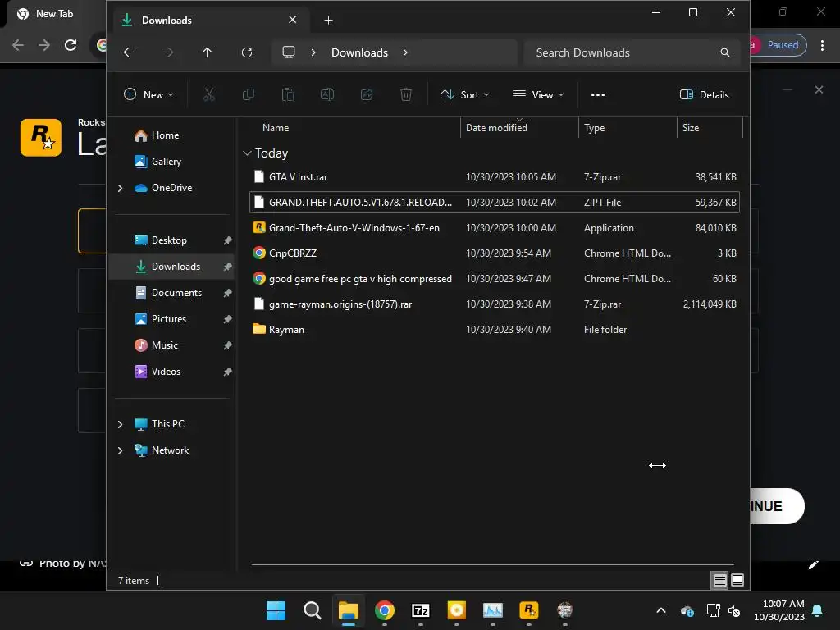Select the GRAND.THEFT.AUTO.5 ZIPT file
840x630 pixels.
(x=494, y=203)
